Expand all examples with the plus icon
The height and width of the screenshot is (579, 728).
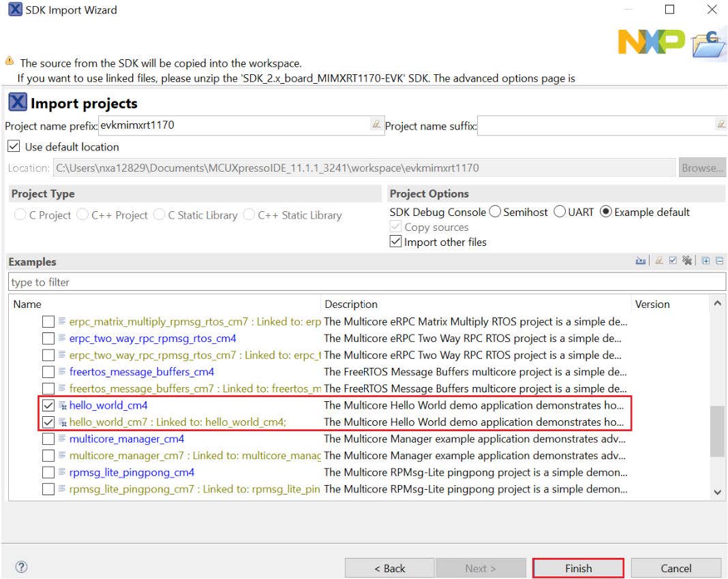[x=706, y=261]
